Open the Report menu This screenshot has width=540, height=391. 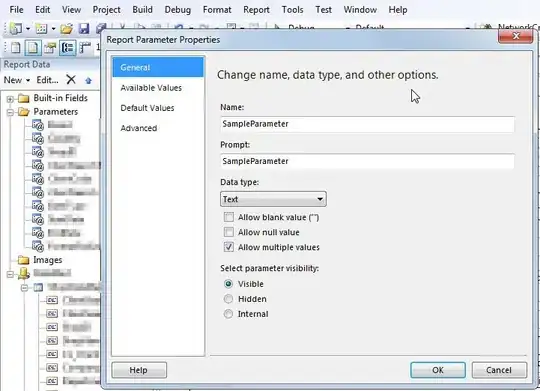tap(256, 10)
